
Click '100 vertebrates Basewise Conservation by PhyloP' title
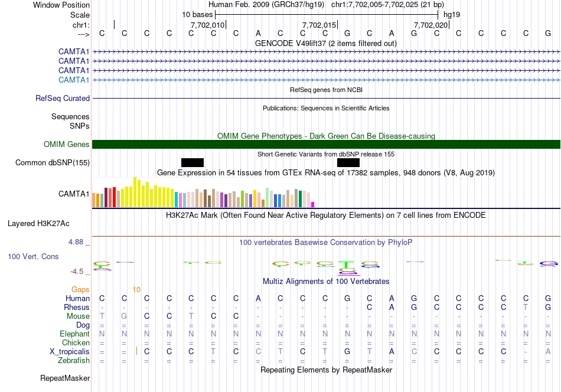(x=326, y=243)
